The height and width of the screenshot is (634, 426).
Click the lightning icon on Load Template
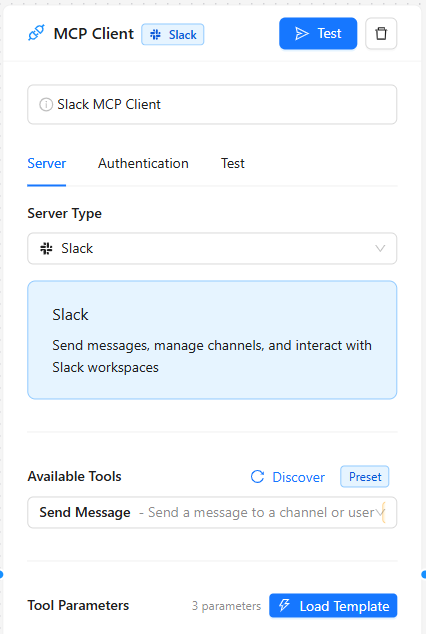[285, 605]
